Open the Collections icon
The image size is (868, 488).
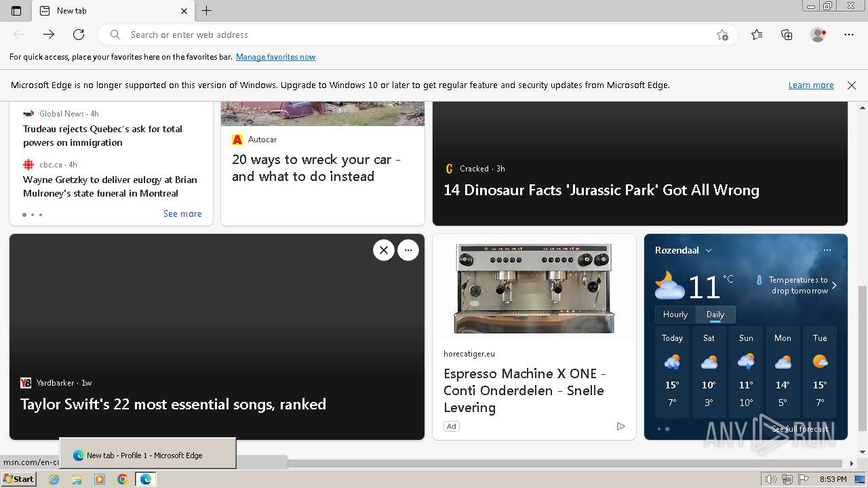787,35
